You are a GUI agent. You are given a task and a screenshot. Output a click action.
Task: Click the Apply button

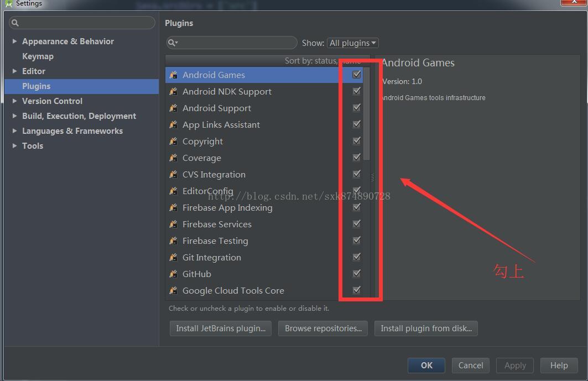pos(515,366)
